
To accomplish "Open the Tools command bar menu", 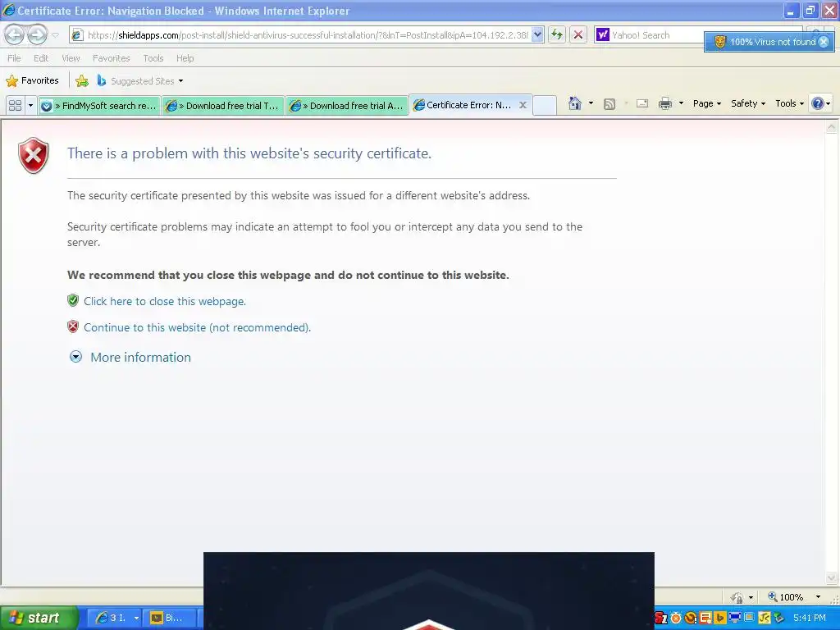I will point(789,103).
